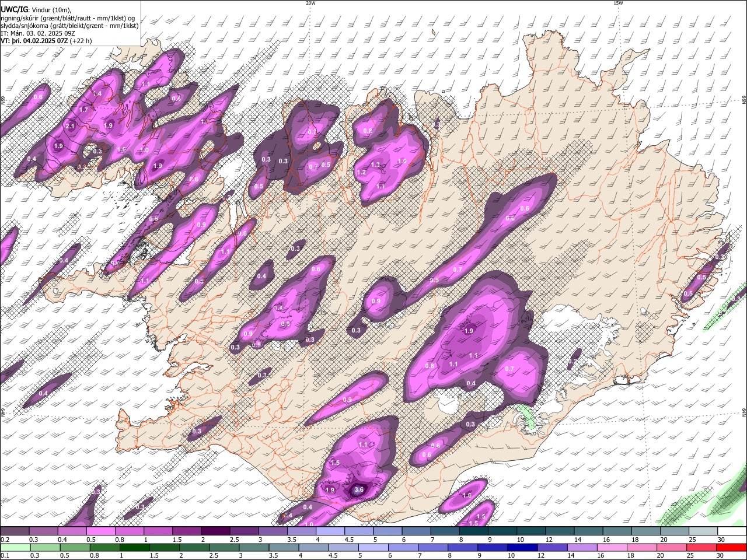Click the light pink 16–18 rain legend swatch
This screenshot has width=747, height=560.
click(613, 547)
